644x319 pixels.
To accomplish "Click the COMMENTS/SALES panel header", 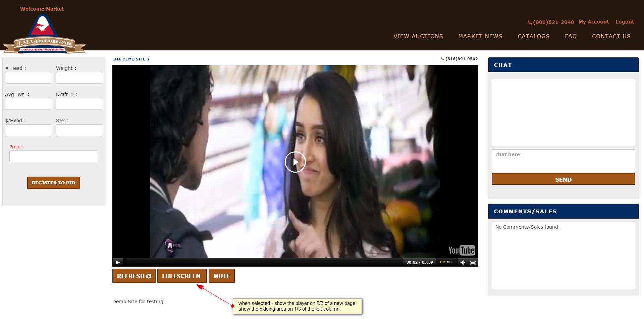I will [x=563, y=211].
